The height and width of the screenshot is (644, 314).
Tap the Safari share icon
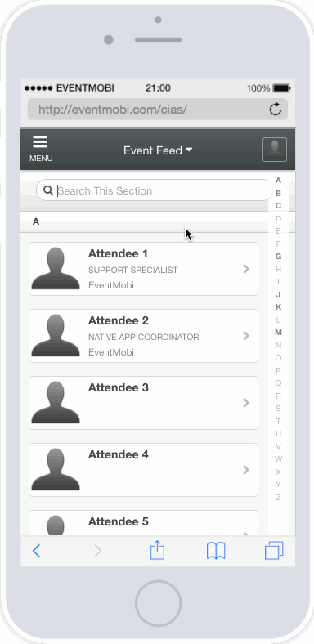[x=157, y=550]
